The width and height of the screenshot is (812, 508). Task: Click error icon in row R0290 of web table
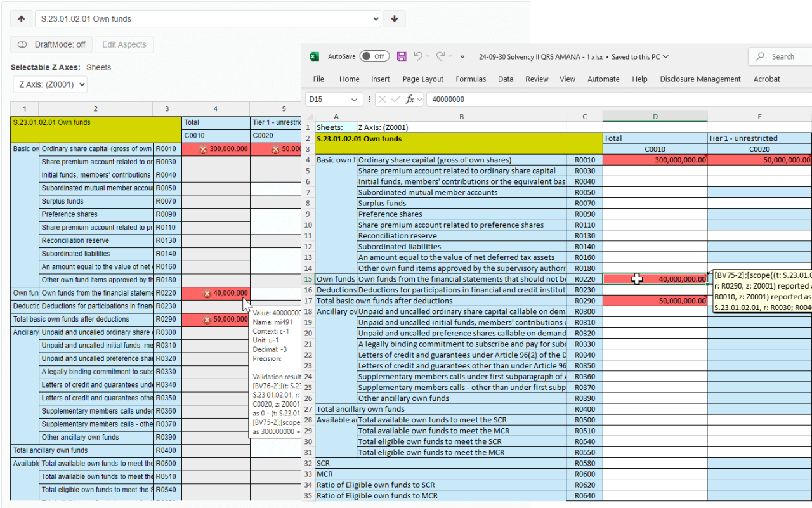tap(207, 320)
